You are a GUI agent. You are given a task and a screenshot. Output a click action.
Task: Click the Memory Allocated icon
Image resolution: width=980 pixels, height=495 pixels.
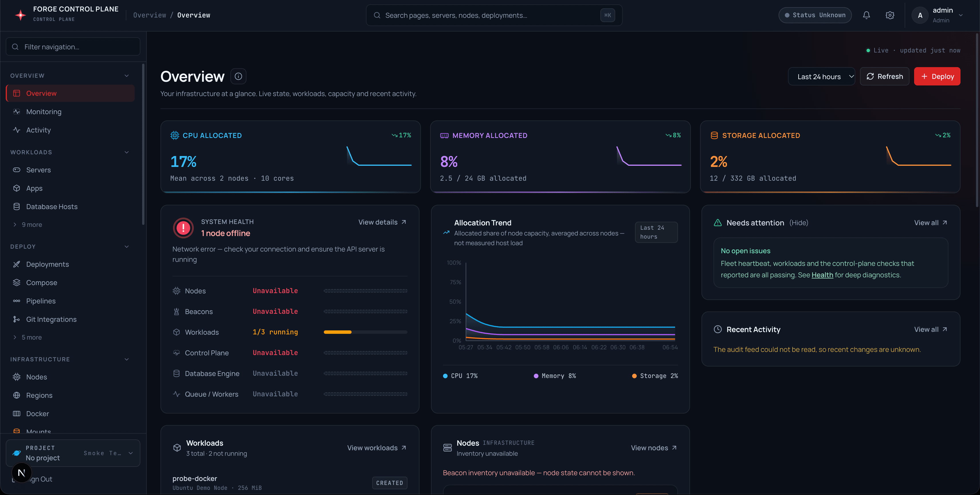pos(444,135)
